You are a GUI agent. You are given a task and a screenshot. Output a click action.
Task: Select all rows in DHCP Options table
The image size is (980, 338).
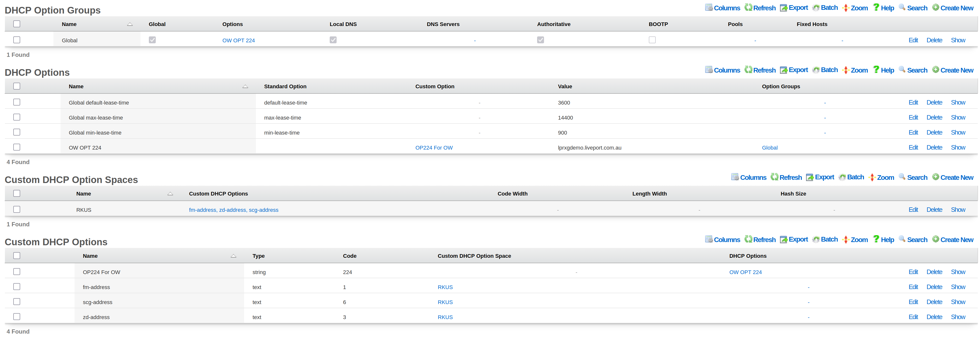pyautogui.click(x=17, y=86)
